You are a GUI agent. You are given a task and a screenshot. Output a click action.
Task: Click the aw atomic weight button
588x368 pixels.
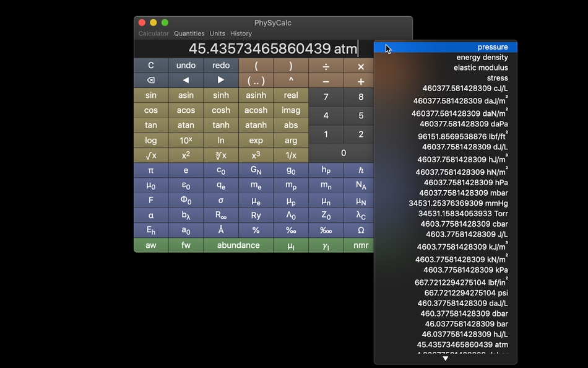tap(151, 245)
